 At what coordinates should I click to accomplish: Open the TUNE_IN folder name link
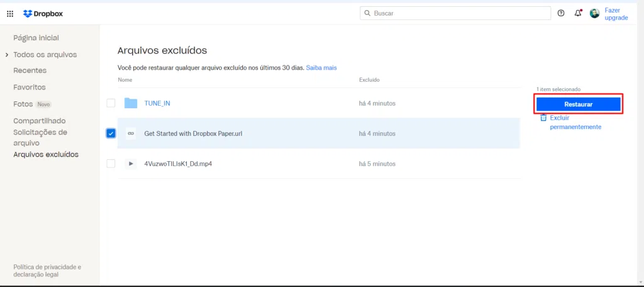click(x=157, y=103)
